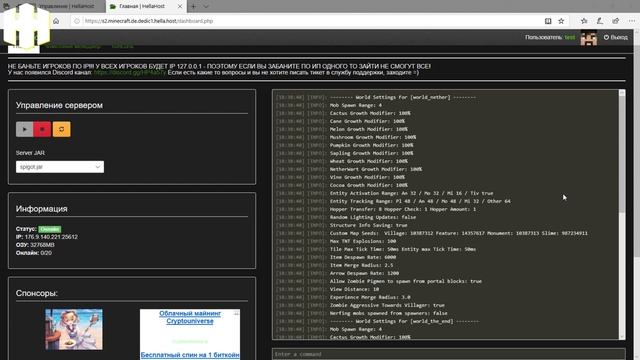Open the favorites hub icon
This screenshot has width=640, height=360.
[584, 21]
